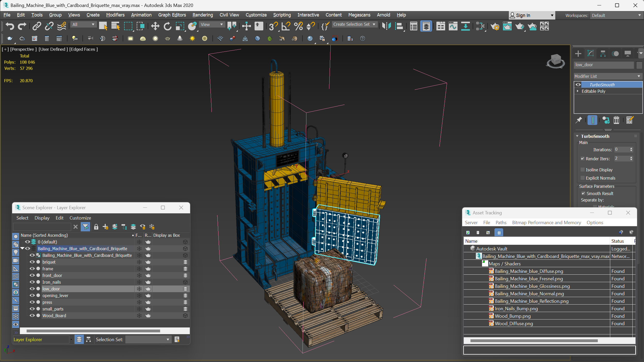
Task: Toggle TurboSmooth modifier eye visibility
Action: 578,85
